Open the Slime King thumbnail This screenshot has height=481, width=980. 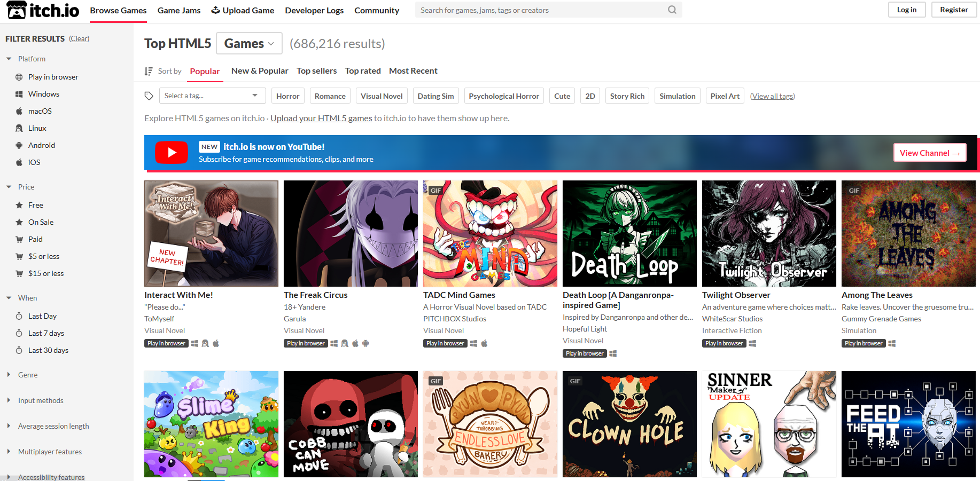(211, 424)
